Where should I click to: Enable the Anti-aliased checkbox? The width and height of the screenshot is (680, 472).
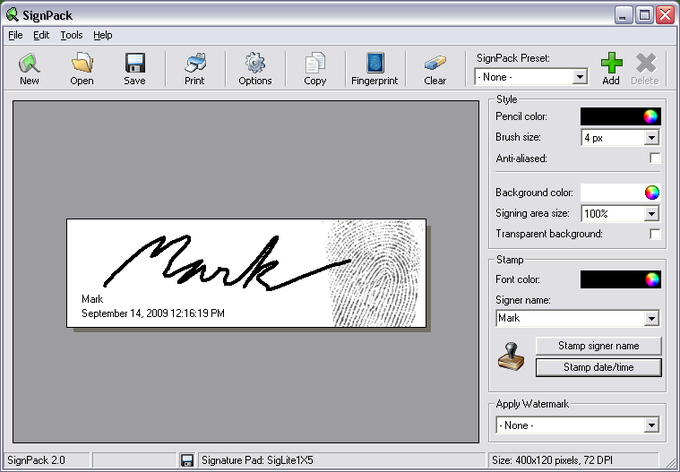coord(655,158)
